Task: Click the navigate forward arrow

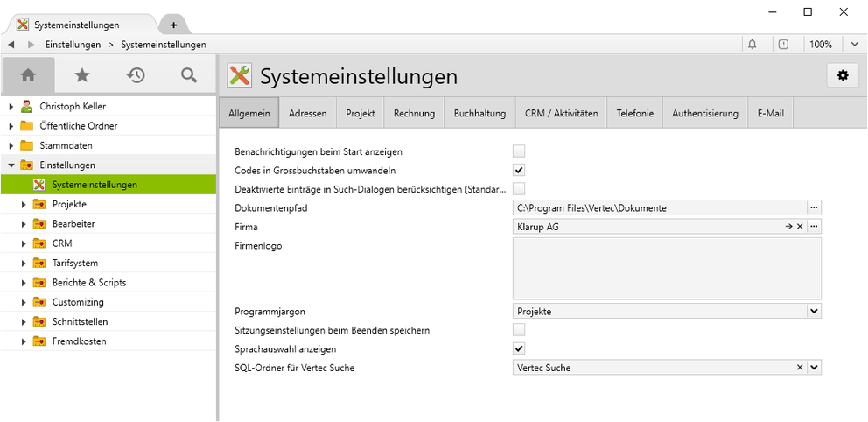Action: click(31, 45)
